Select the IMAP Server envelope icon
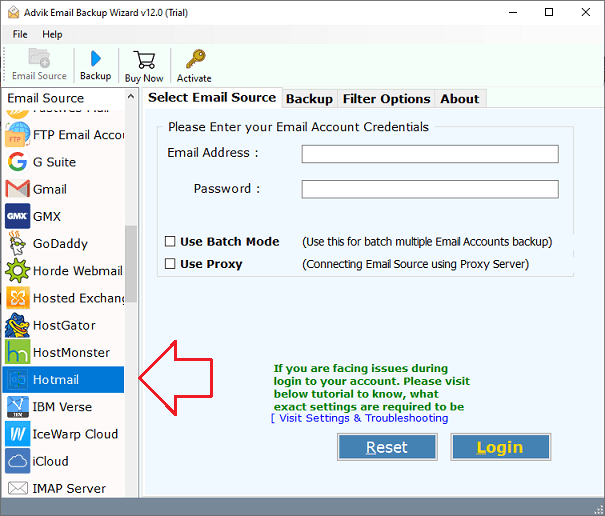This screenshot has height=516, width=605. (x=17, y=488)
